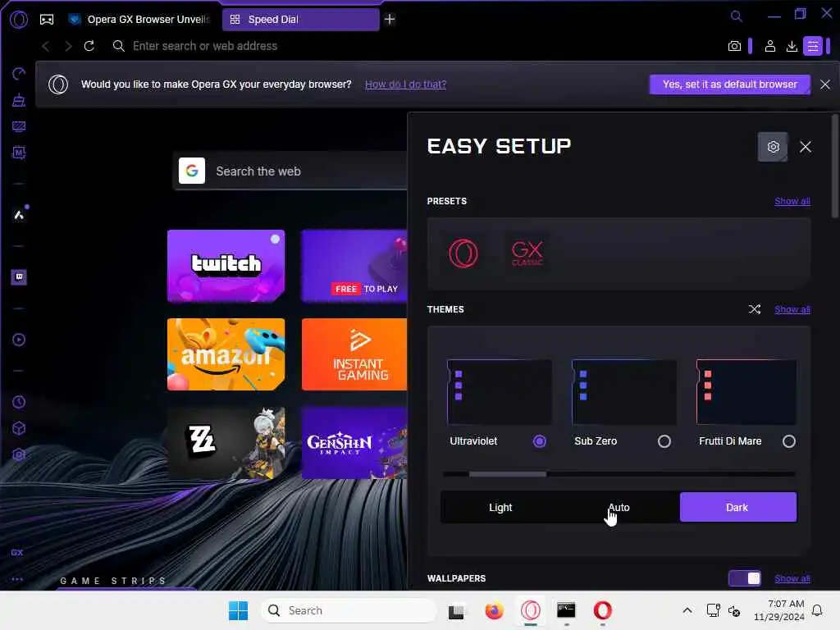Reload the current page

89,46
